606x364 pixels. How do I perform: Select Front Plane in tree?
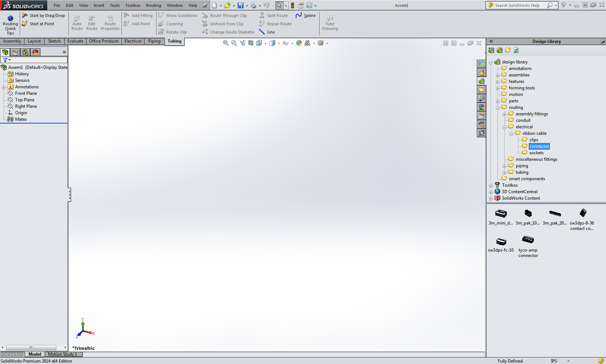tap(26, 93)
